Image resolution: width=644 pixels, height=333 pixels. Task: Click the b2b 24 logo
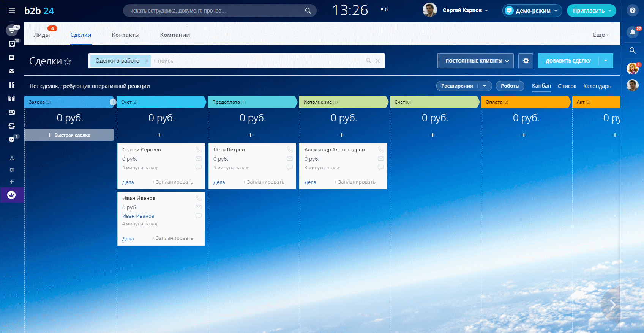tap(39, 11)
